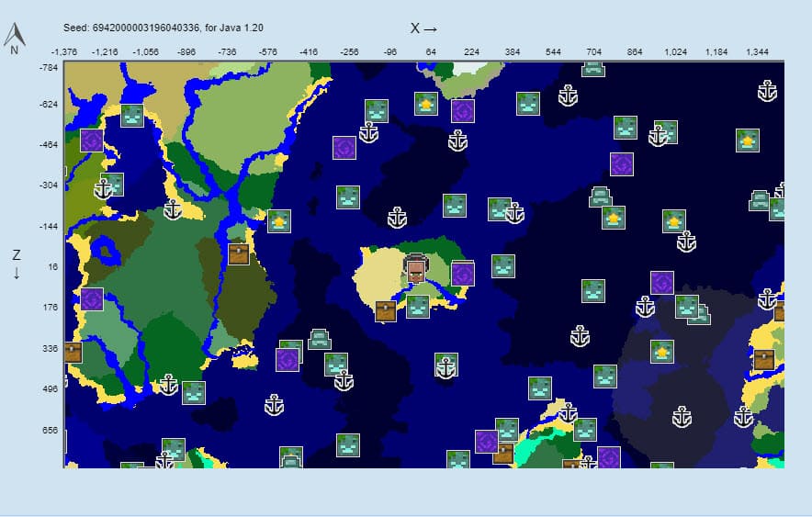Click the X-axis tick label '1,344'

[x=757, y=51]
